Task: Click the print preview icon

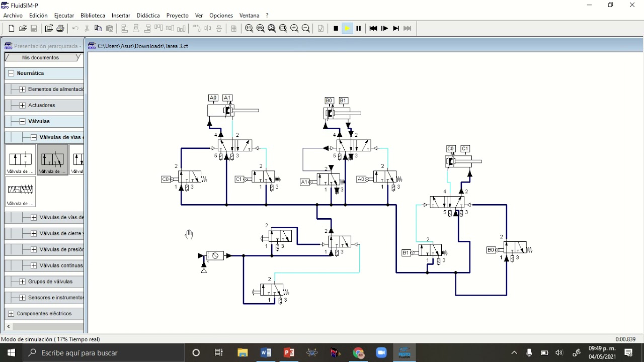Action: tap(49, 29)
